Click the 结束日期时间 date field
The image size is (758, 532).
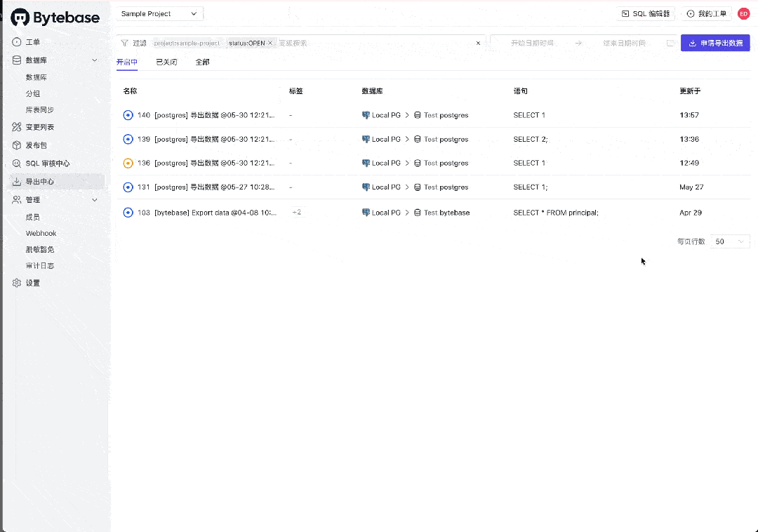coord(624,43)
